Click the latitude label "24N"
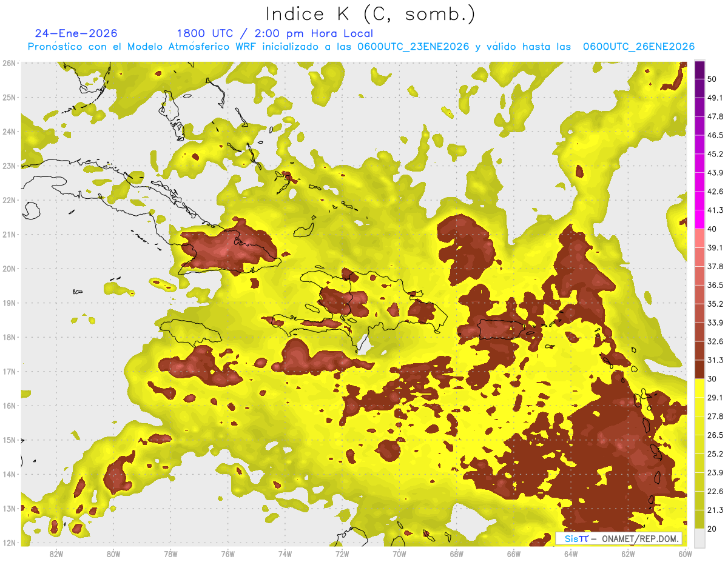The image size is (728, 562). point(10,132)
